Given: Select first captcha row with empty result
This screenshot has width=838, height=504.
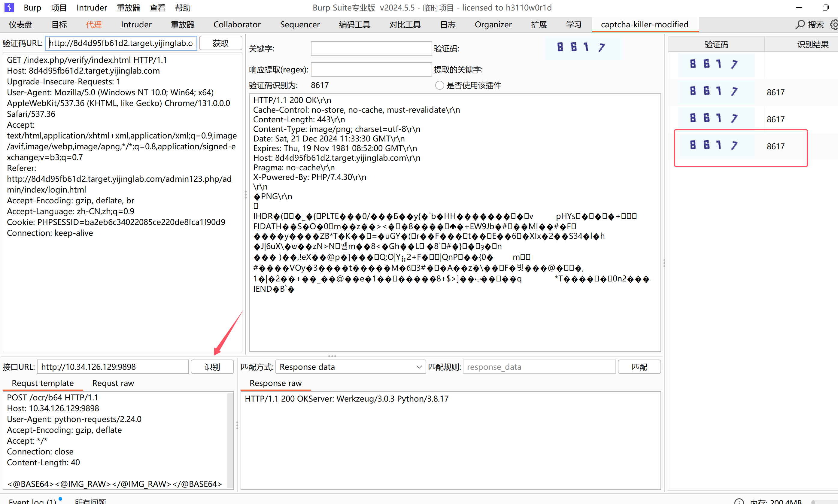Looking at the screenshot, I should pyautogui.click(x=753, y=65).
